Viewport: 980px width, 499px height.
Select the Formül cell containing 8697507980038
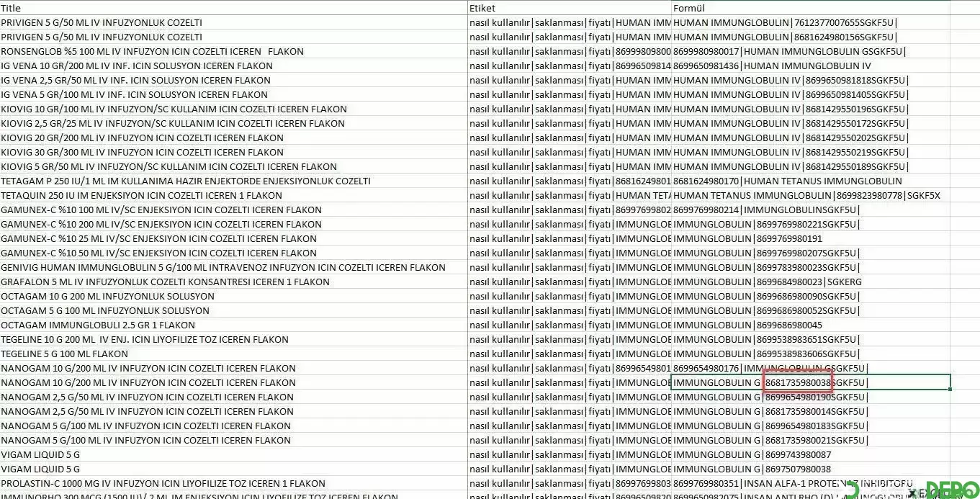[x=811, y=469]
